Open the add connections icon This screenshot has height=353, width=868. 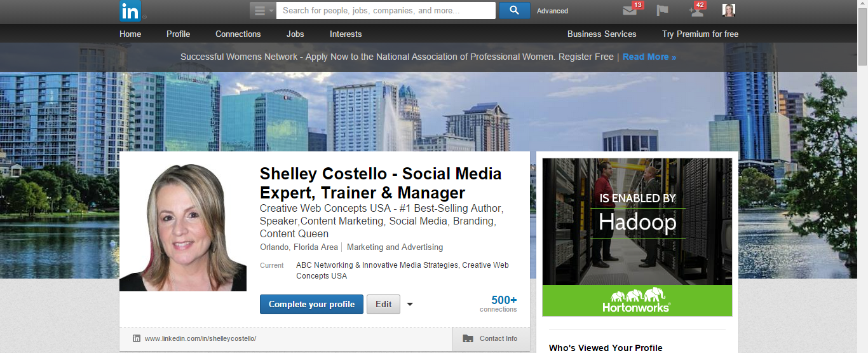point(696,10)
